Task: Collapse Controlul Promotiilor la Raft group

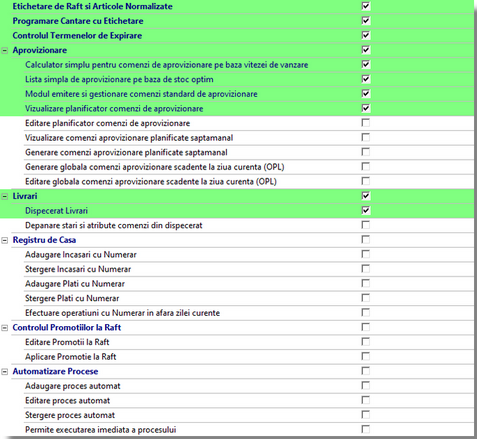Action: pos(5,328)
